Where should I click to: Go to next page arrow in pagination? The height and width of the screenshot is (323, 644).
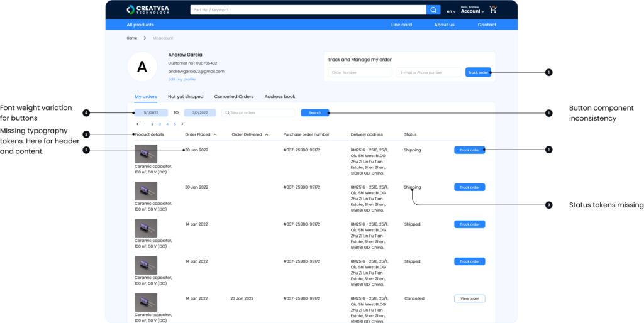(x=182, y=124)
